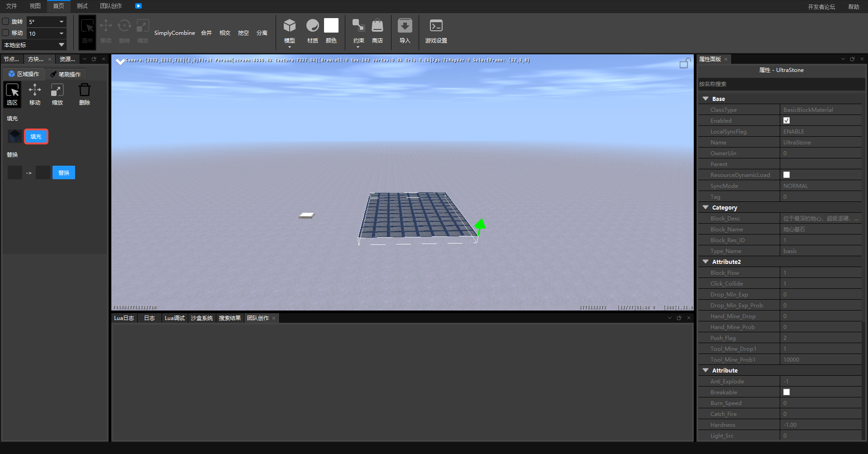Click the 删除 trash icon

[x=84, y=90]
